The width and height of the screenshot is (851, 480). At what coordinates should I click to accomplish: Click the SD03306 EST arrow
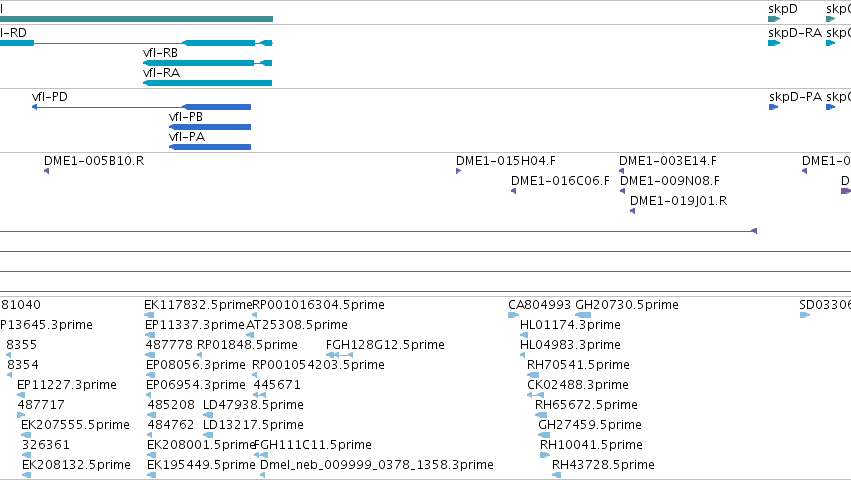click(x=805, y=315)
